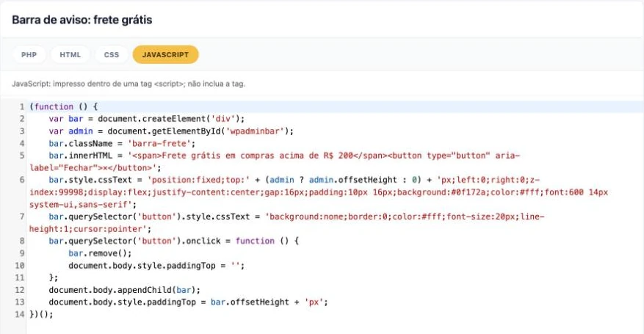Place cursor on line 1 '(function () {'

click(x=64, y=106)
